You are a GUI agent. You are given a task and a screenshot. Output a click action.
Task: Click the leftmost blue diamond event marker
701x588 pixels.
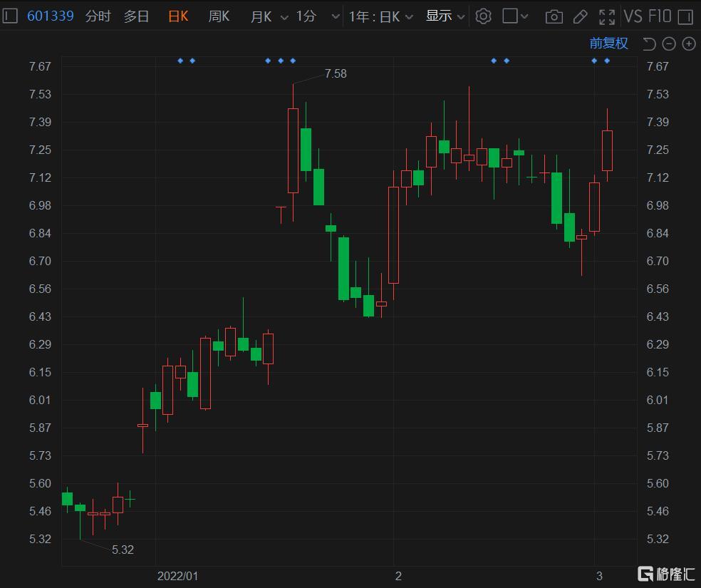[180, 61]
